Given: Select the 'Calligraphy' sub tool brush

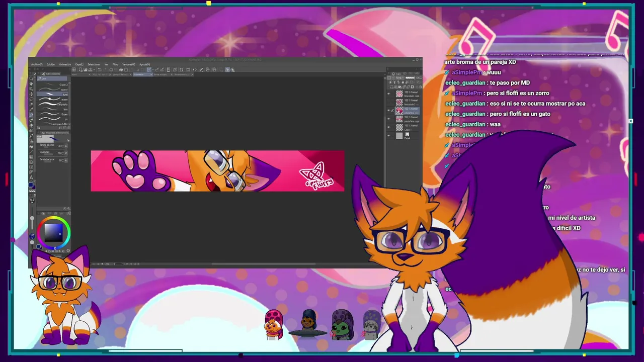Looking at the screenshot, I should pyautogui.click(x=52, y=105).
